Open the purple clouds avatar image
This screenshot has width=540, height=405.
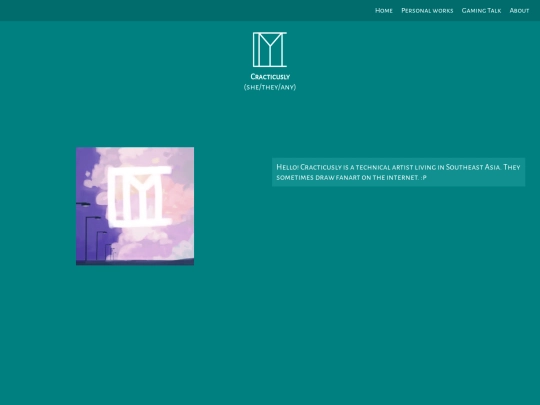click(135, 206)
